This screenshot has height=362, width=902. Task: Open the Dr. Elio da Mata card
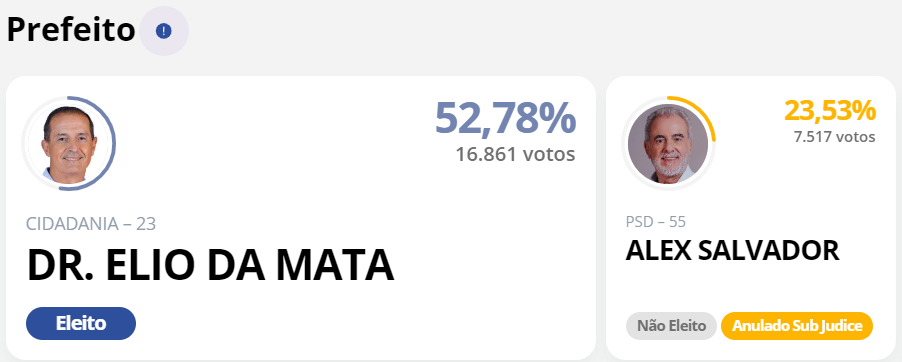(x=301, y=218)
